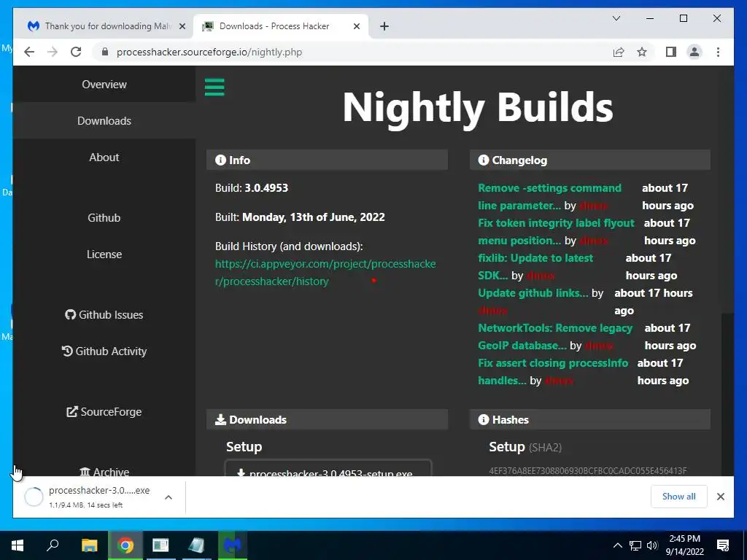The height and width of the screenshot is (560, 747).
Task: Open Github Activity sidebar link
Action: point(104,351)
